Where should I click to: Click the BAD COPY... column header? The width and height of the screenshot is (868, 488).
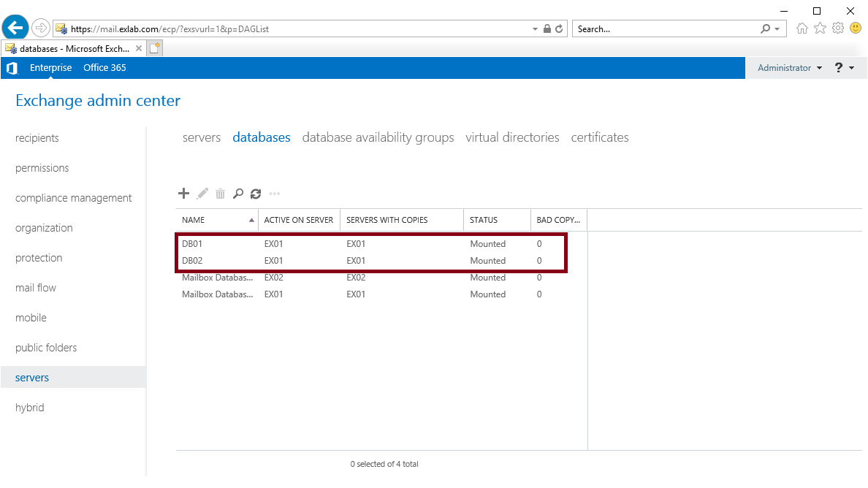tap(558, 220)
